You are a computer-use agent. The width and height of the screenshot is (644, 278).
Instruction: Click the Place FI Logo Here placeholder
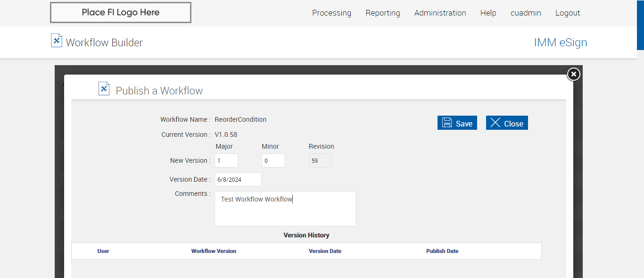(121, 13)
